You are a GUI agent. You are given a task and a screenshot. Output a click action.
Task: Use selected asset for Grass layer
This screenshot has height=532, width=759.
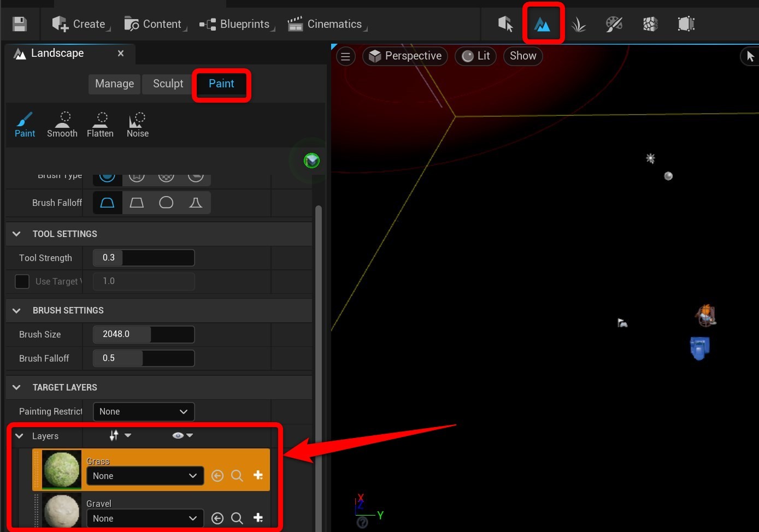coord(217,476)
